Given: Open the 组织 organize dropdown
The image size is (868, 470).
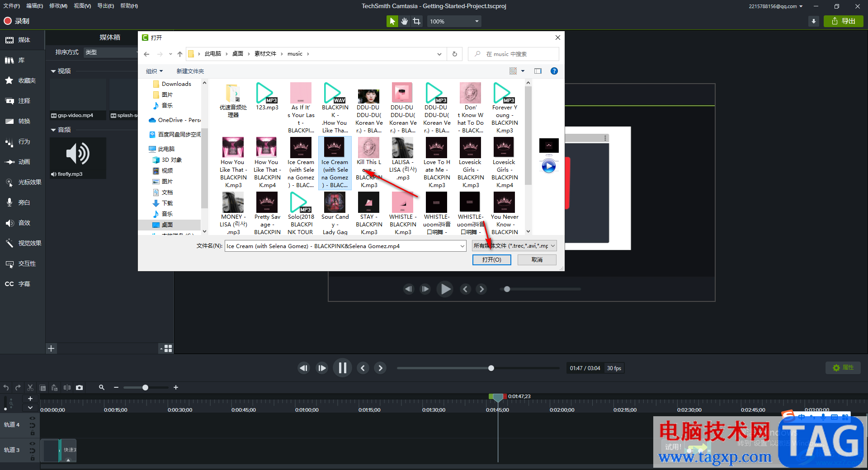Looking at the screenshot, I should [154, 71].
